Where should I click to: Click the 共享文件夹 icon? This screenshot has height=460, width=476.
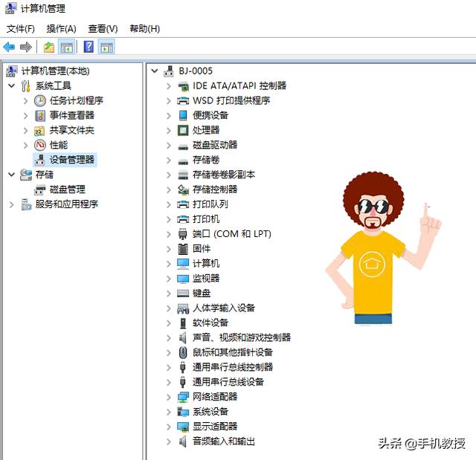tap(39, 130)
